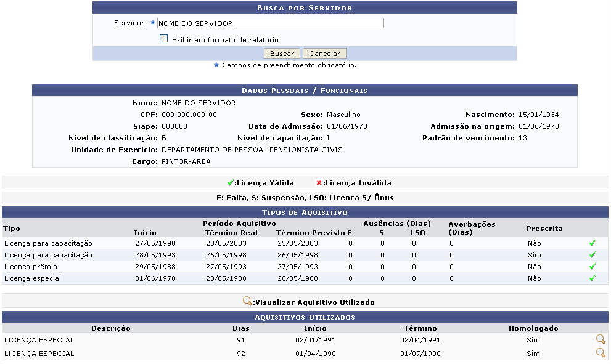
Task: Click the green check Licença Válida legend icon
Action: point(231,183)
